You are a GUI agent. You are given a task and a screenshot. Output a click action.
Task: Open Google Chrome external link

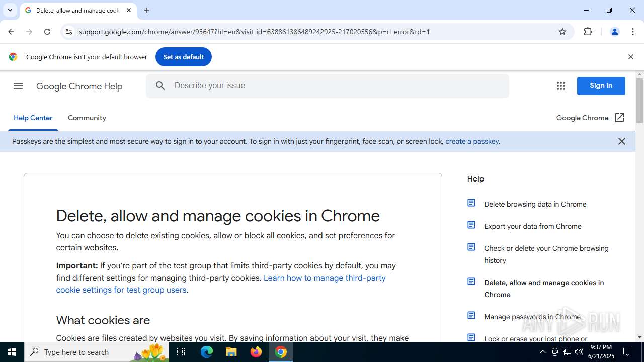591,118
